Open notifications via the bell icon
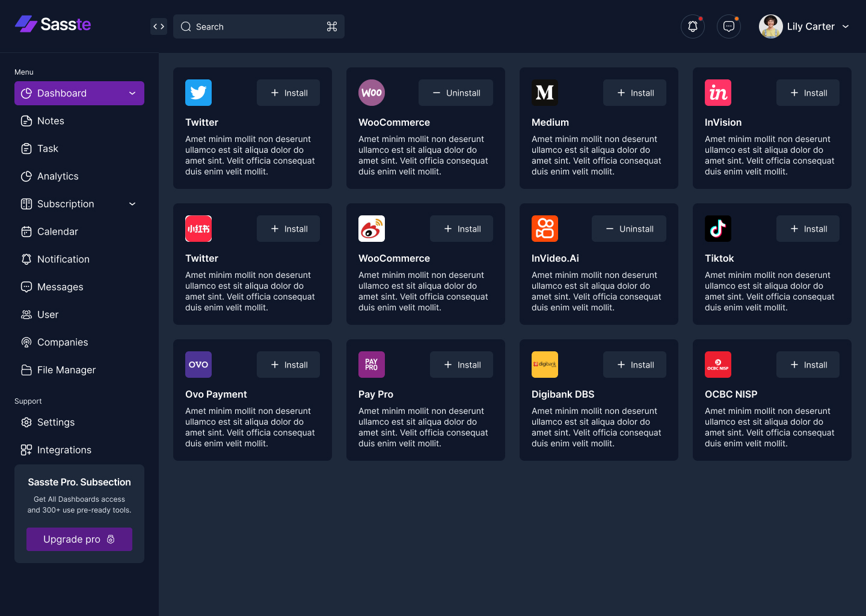This screenshot has width=866, height=616. pyautogui.click(x=693, y=26)
